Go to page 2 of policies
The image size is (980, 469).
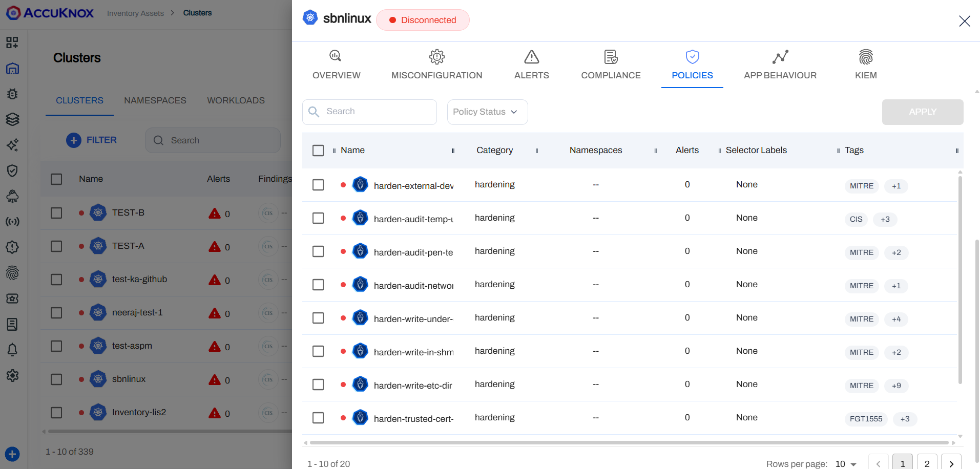coord(926,463)
